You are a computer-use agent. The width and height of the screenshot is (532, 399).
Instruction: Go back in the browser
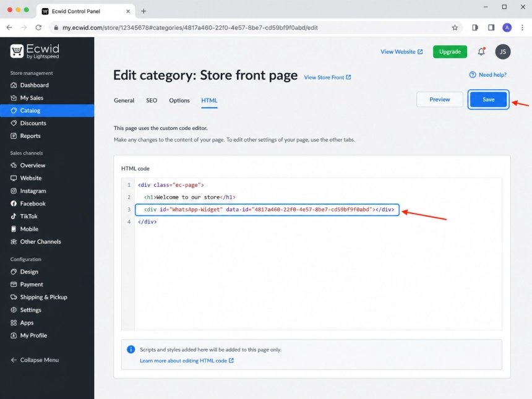(x=9, y=27)
